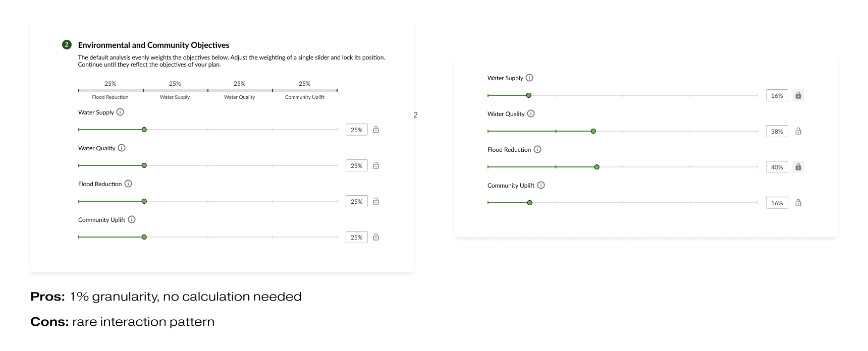Click the Water Quality 25% slider handle
This screenshot has width=868, height=351.
(x=144, y=165)
